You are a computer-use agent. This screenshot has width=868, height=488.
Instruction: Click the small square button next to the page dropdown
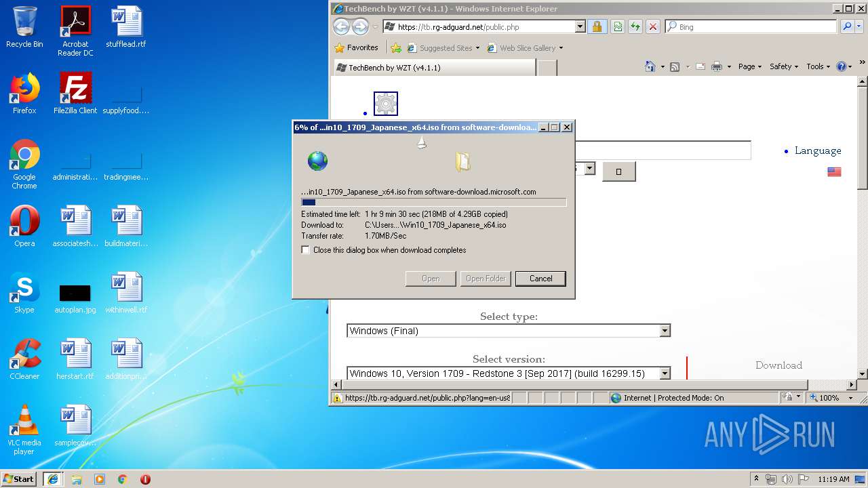618,171
